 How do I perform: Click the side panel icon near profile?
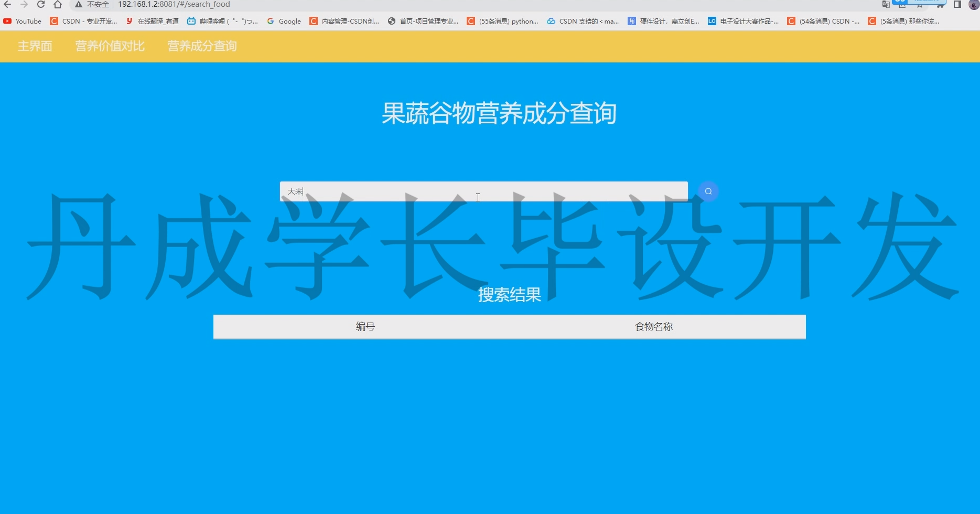957,5
